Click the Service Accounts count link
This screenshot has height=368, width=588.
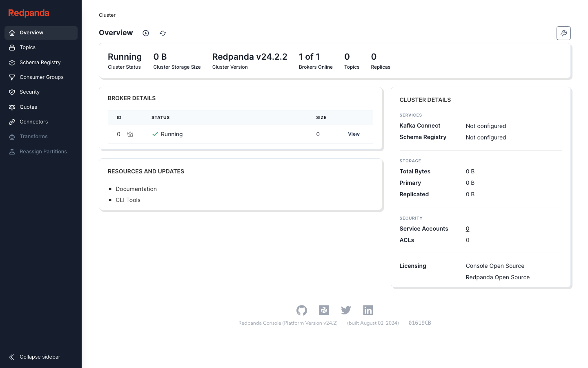(x=468, y=229)
